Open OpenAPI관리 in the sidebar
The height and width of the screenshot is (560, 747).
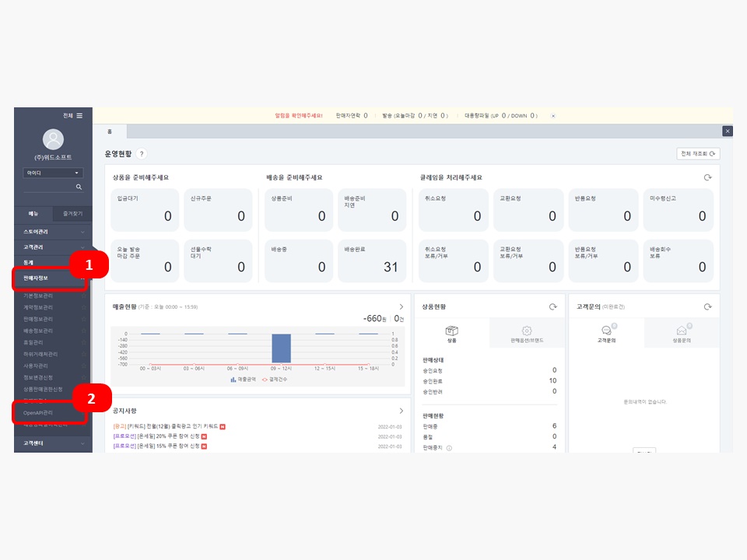click(39, 412)
